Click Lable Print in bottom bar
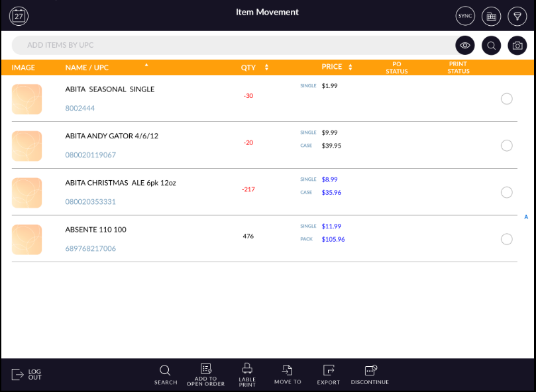This screenshot has width=536, height=392. point(247,374)
